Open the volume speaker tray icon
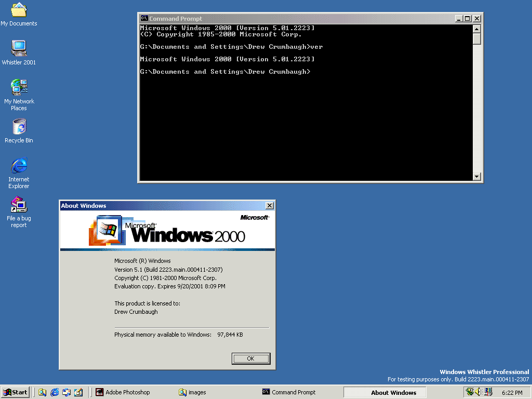Screen dimensions: 532x399 478,392
